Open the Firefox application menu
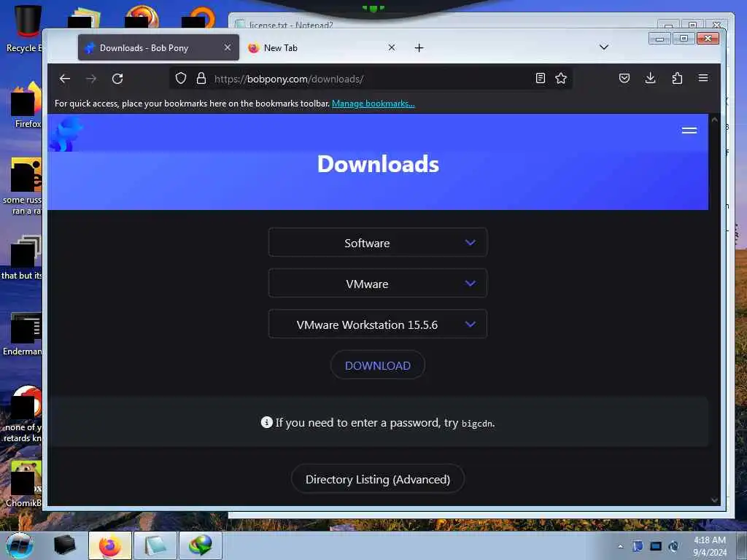The height and width of the screenshot is (560, 747). (x=703, y=78)
